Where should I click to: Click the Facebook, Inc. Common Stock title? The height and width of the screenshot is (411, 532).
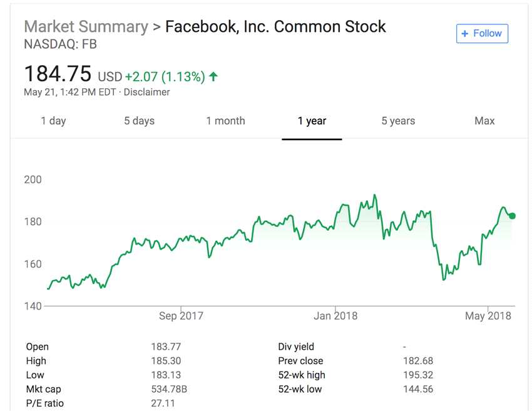(275, 27)
